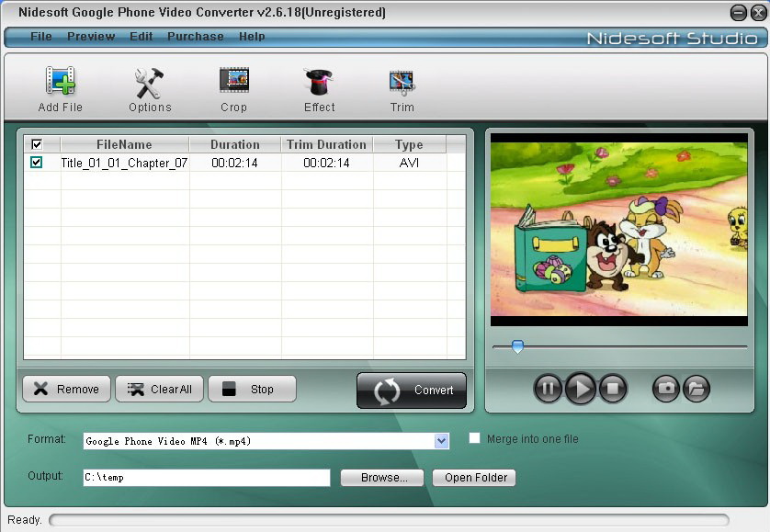Image resolution: width=770 pixels, height=532 pixels.
Task: Start conversion with Convert button
Action: [x=412, y=390]
